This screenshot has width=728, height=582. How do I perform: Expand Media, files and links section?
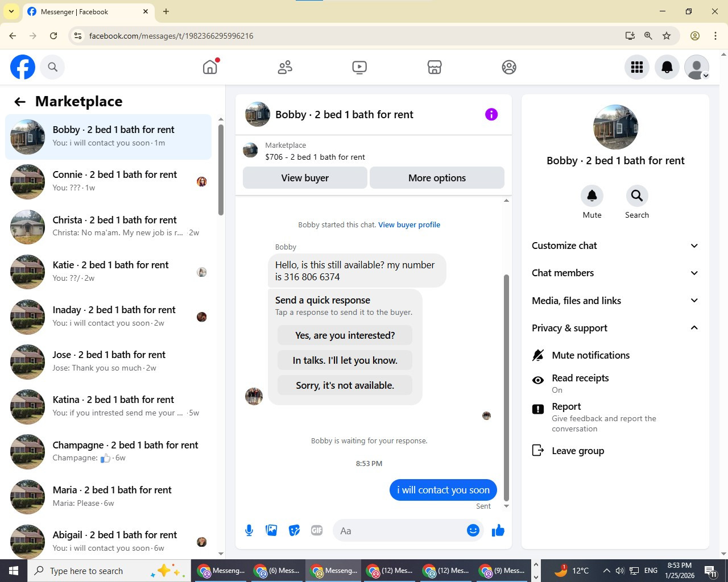tap(615, 301)
